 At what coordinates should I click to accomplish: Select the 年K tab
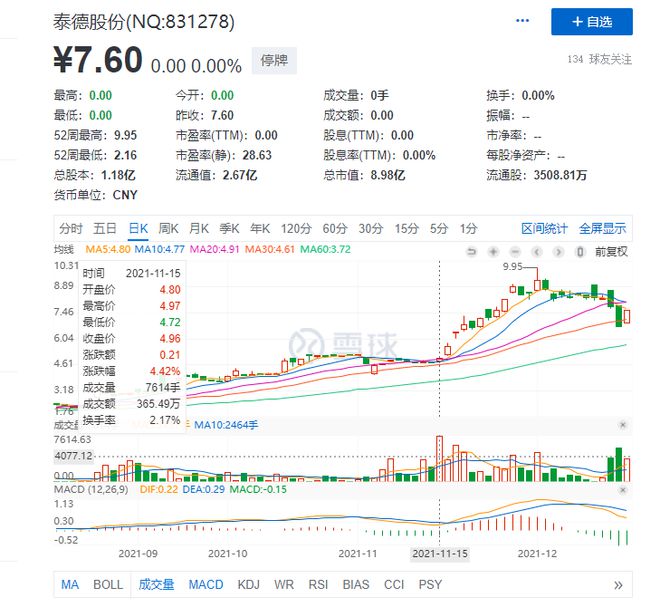tap(260, 229)
